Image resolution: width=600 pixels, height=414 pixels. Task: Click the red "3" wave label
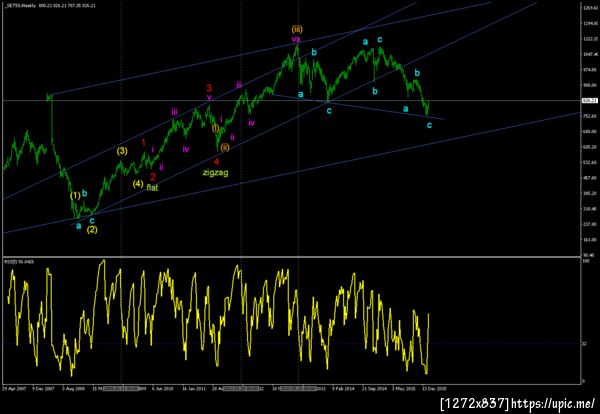coord(209,88)
